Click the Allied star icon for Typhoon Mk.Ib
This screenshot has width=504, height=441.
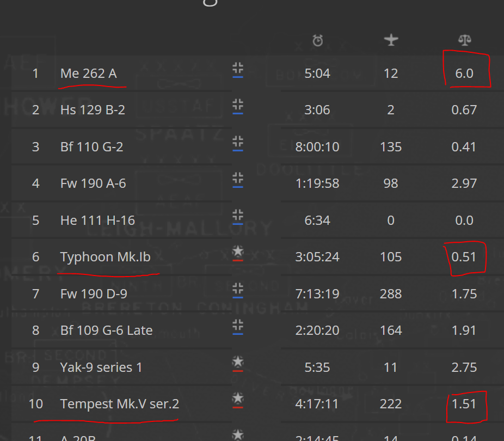238,253
